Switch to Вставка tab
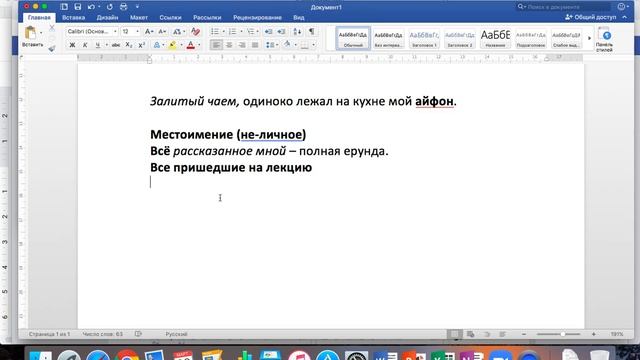This screenshot has width=640, height=360. tap(73, 18)
